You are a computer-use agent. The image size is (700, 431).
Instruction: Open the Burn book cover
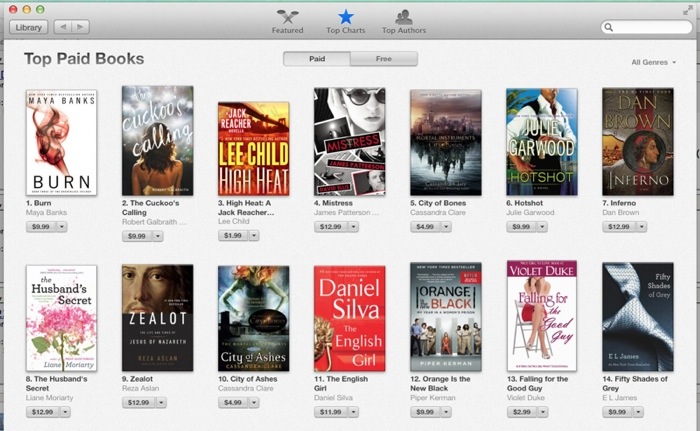pyautogui.click(x=61, y=142)
